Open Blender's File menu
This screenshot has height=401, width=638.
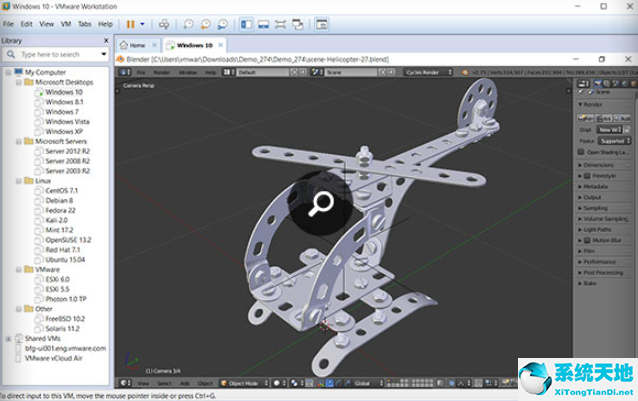[x=141, y=72]
